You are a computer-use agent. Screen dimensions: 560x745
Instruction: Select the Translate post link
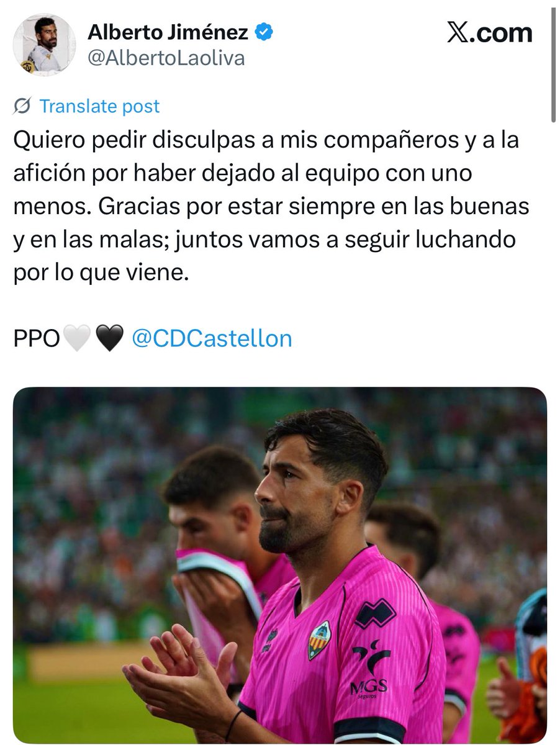[100, 106]
